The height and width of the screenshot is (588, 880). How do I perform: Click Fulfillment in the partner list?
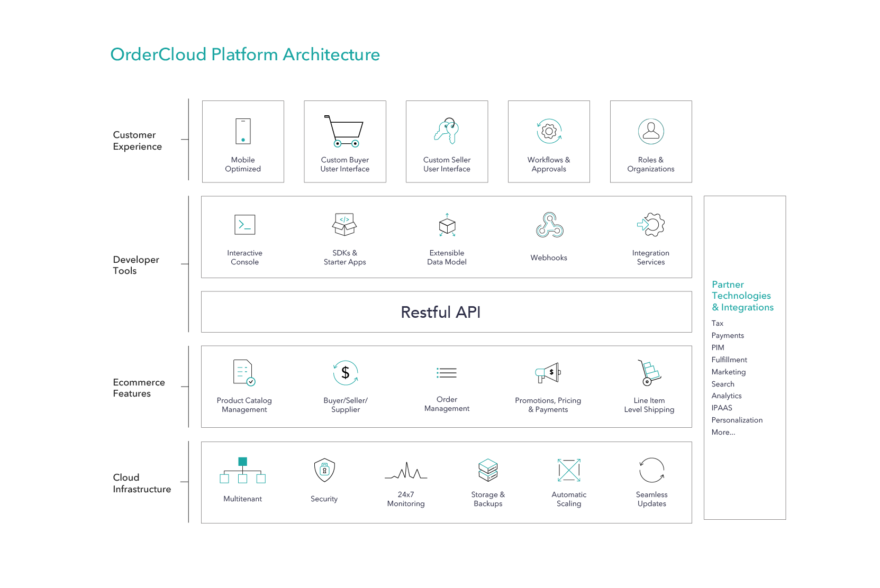(729, 360)
